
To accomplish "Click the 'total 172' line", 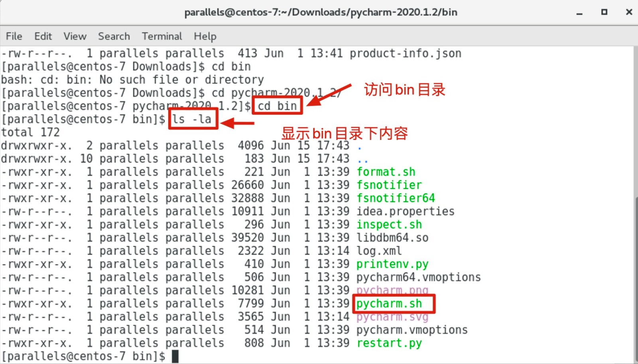I will tap(30, 132).
